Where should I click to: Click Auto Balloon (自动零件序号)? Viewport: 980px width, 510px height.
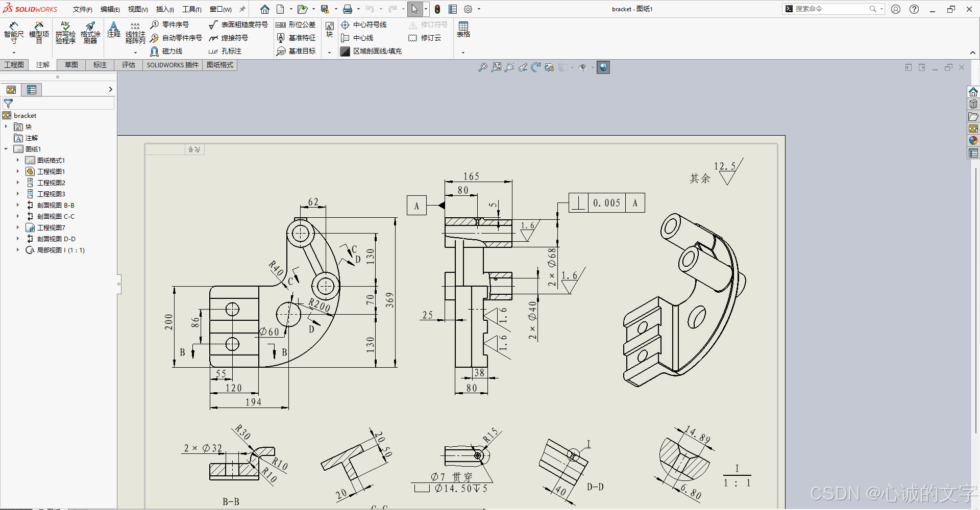[176, 38]
